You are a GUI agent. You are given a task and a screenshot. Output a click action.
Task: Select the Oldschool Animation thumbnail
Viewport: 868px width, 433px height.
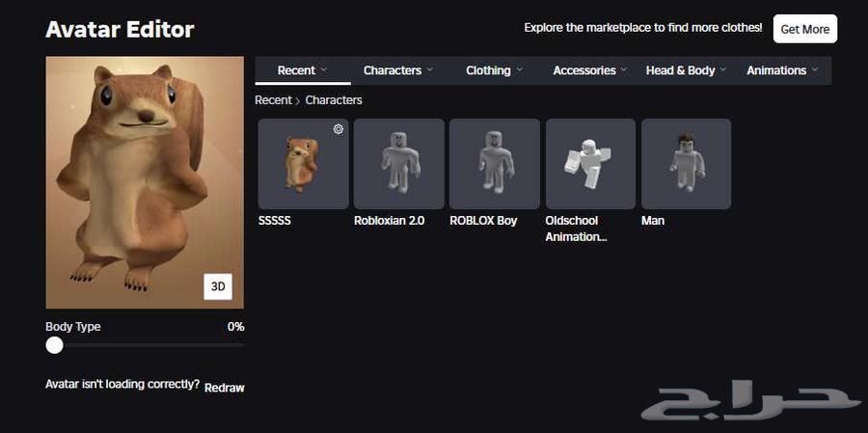coord(590,164)
